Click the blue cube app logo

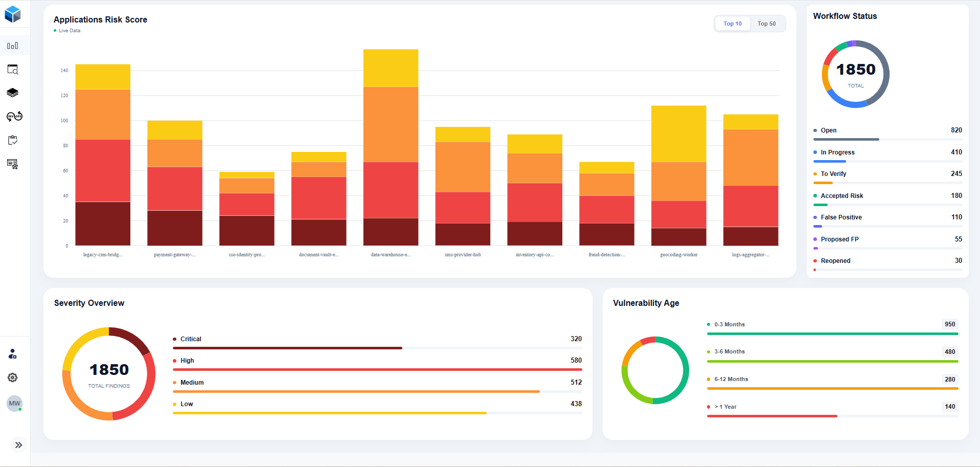pos(13,14)
